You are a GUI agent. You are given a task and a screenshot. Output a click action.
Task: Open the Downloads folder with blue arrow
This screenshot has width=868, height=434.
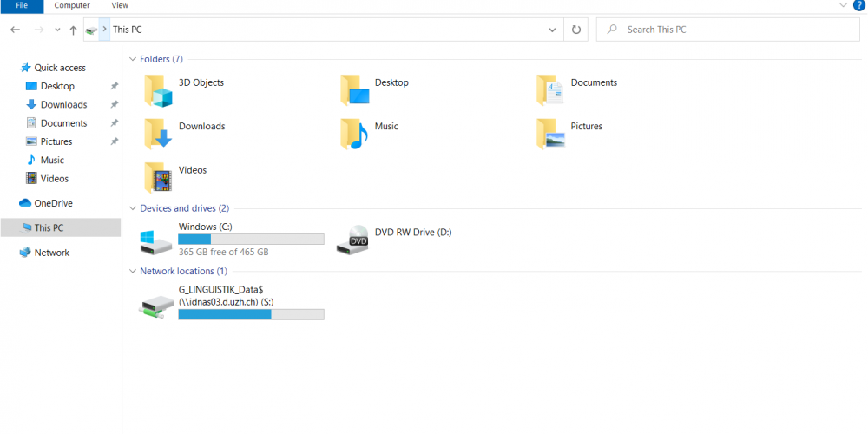pos(159,133)
